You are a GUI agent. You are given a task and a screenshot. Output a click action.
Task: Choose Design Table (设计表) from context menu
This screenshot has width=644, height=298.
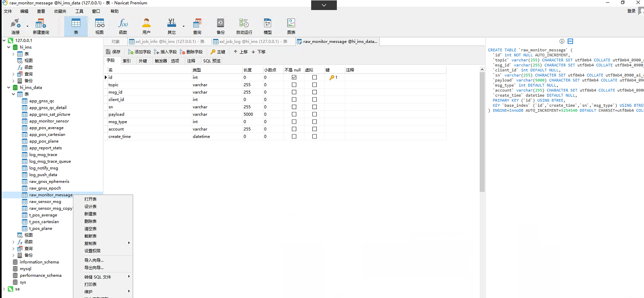pos(90,207)
